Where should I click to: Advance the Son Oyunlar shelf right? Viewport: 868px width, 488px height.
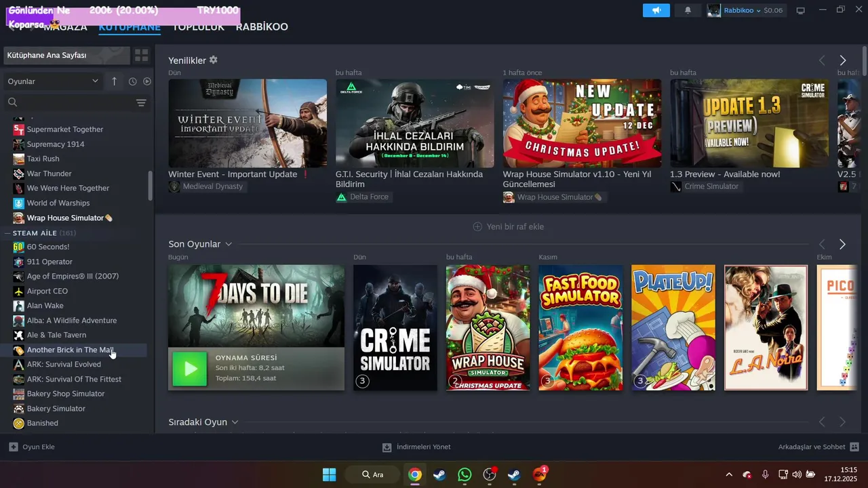843,244
